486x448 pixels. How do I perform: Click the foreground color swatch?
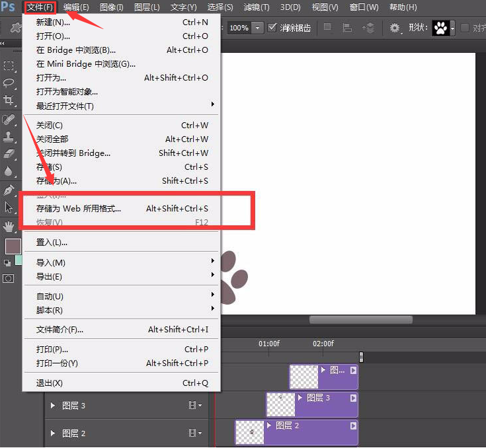pyautogui.click(x=13, y=246)
